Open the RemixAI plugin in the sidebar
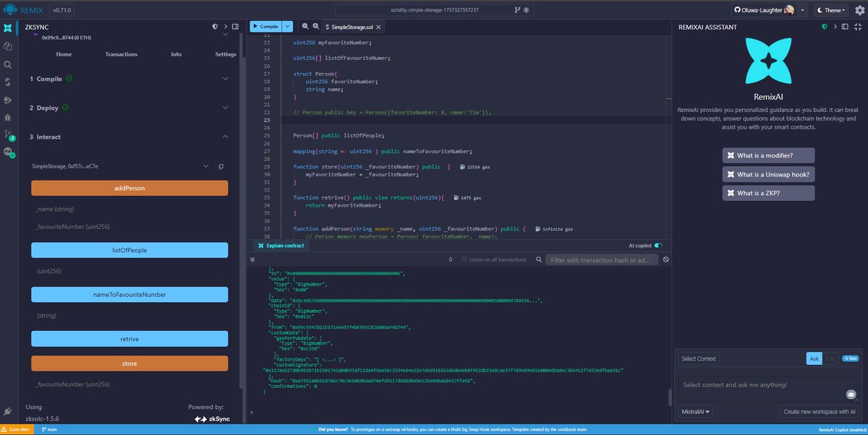 [8, 28]
